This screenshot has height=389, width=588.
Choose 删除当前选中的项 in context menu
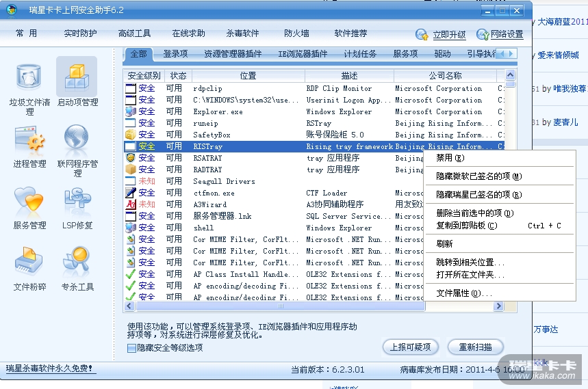point(500,213)
